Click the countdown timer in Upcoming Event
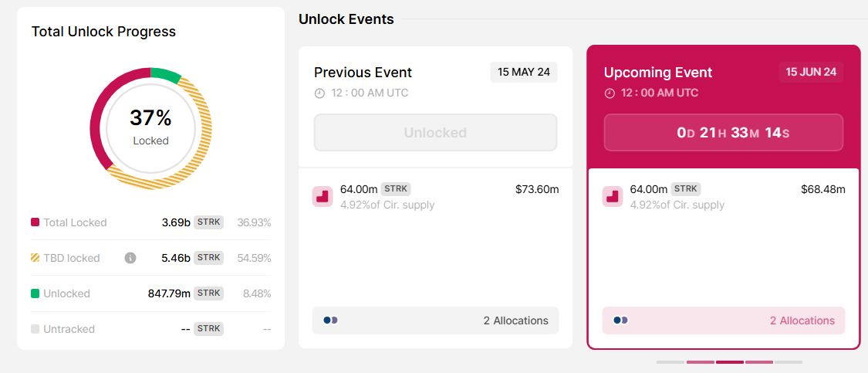 coord(724,133)
